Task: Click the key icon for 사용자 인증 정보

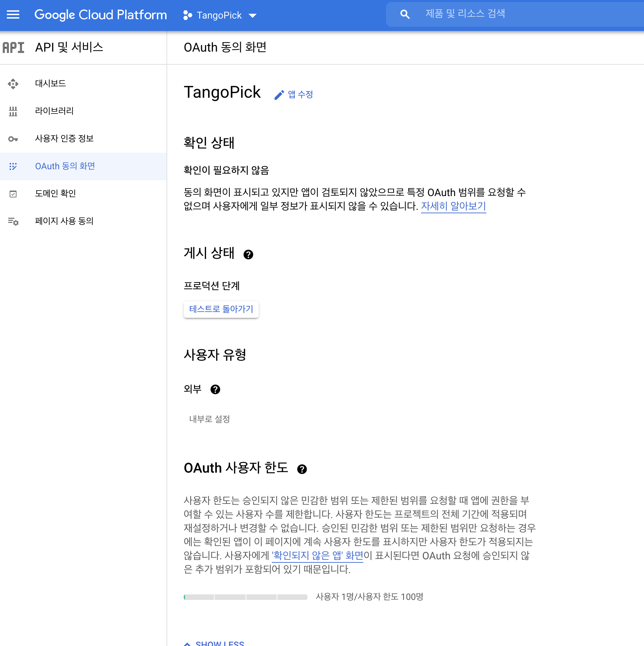Action: pyautogui.click(x=13, y=139)
